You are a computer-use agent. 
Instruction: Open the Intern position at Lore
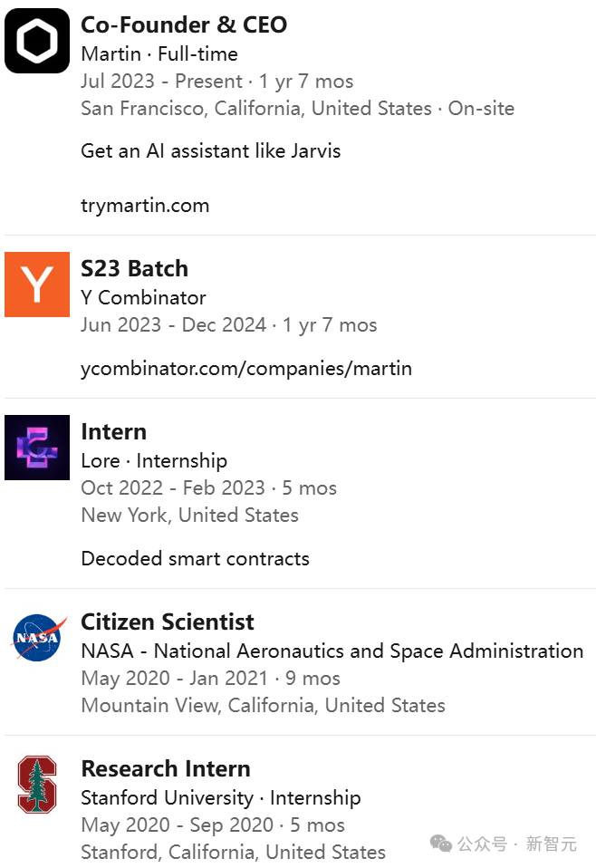pos(114,432)
